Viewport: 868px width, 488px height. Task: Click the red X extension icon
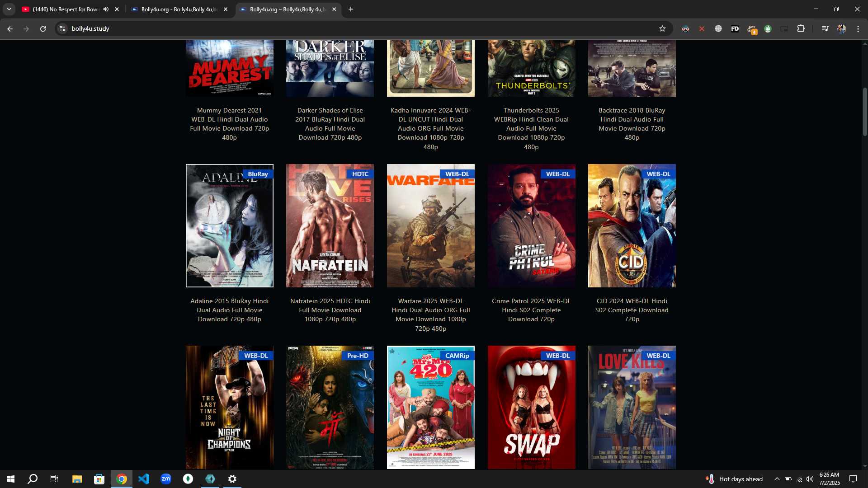pyautogui.click(x=702, y=28)
